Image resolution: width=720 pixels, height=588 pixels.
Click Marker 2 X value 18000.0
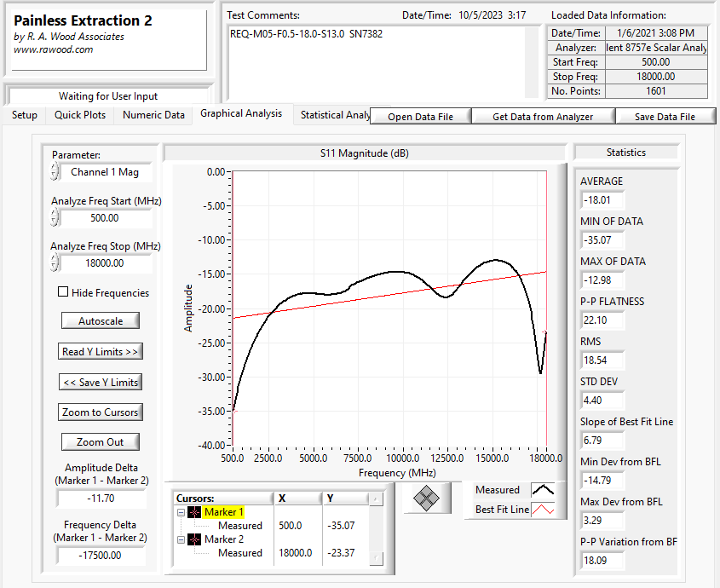pyautogui.click(x=296, y=552)
